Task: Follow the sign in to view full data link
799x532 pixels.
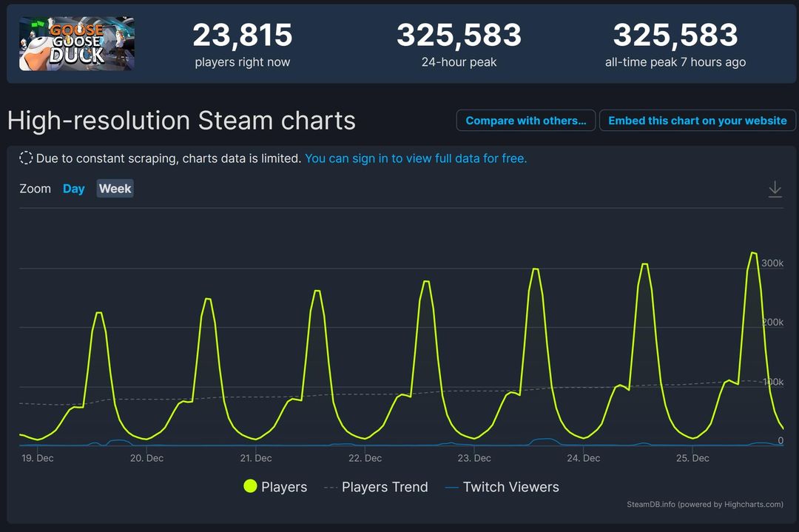Action: coord(416,158)
